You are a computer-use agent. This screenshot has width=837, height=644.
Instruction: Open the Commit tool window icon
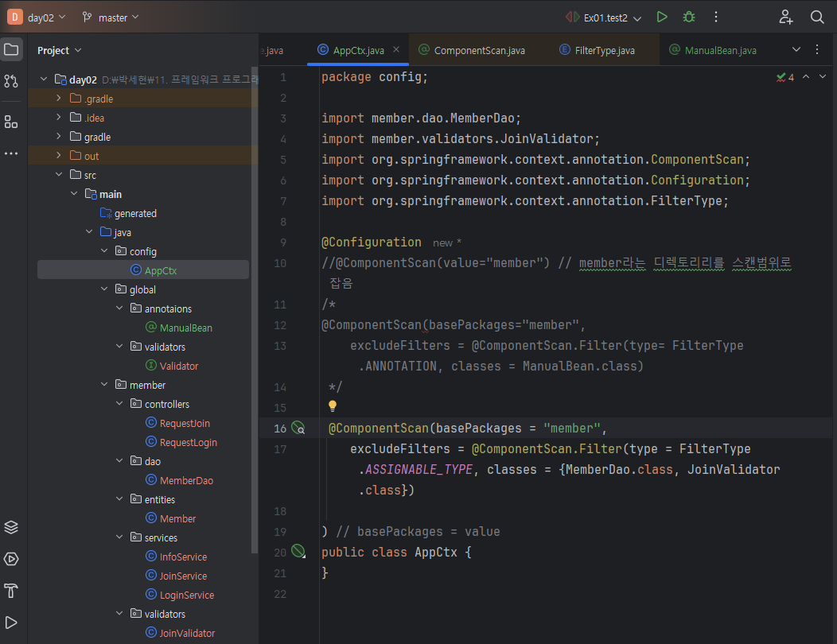click(x=11, y=81)
